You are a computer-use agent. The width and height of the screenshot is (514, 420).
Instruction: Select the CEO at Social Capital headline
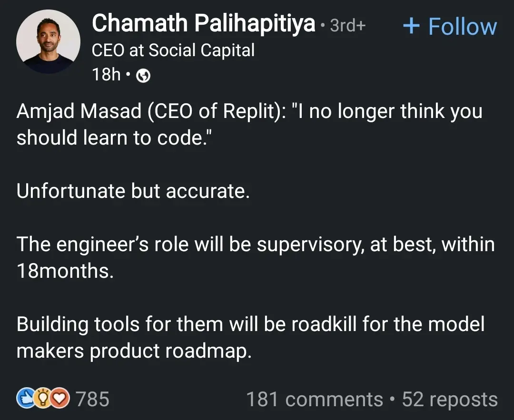pos(173,49)
